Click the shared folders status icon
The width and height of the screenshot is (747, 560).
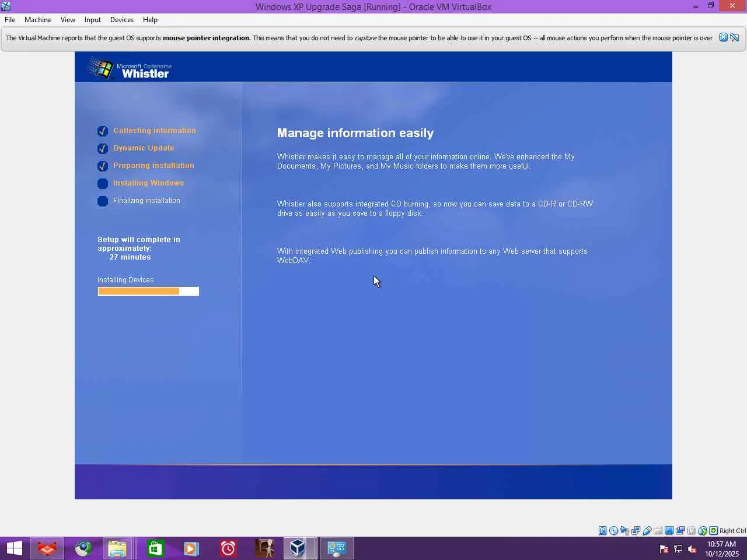[x=658, y=531]
